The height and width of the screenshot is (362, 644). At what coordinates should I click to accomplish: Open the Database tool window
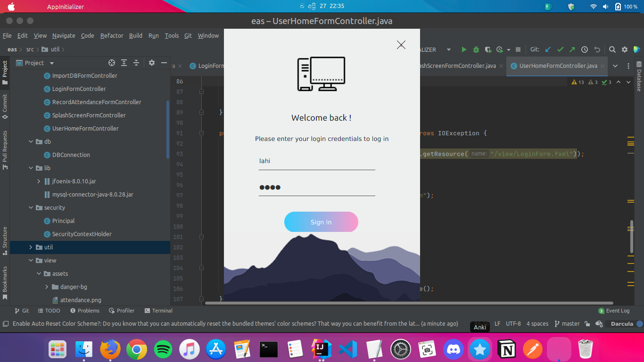click(639, 76)
